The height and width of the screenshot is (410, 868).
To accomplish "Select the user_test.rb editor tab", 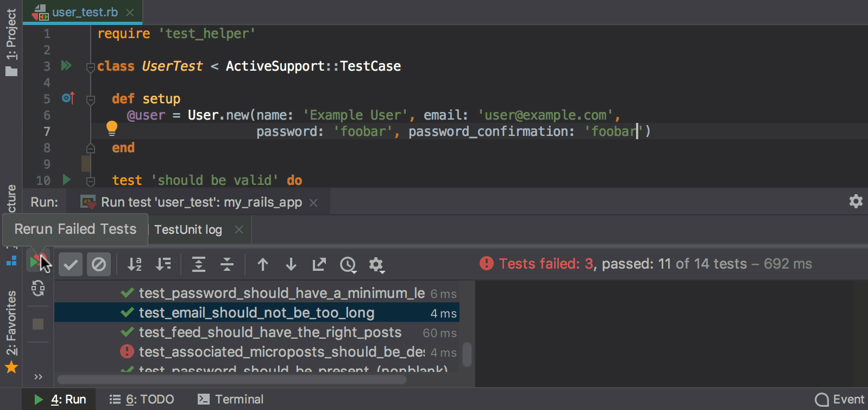I will coord(83,12).
